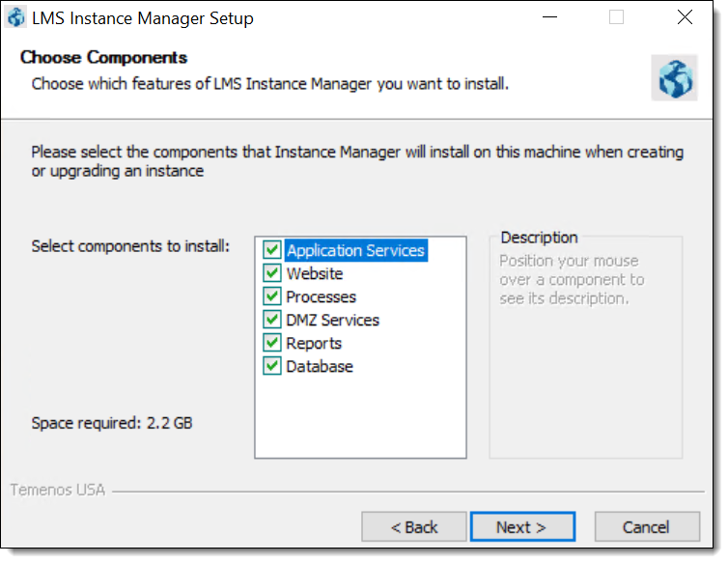Select the Application Services list label
The image size is (728, 563).
pyautogui.click(x=356, y=250)
